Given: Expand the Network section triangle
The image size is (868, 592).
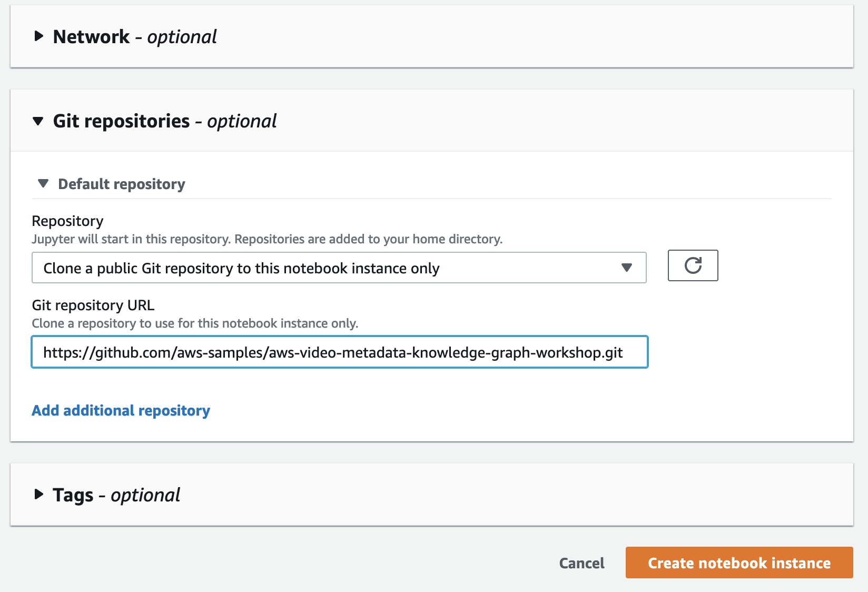Looking at the screenshot, I should point(38,36).
